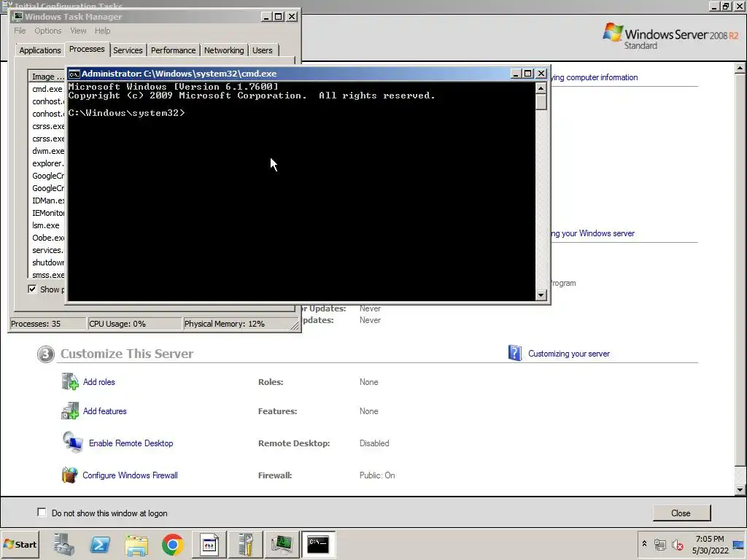747x560 pixels.
Task: Select the shutdown process row
Action: (x=47, y=262)
